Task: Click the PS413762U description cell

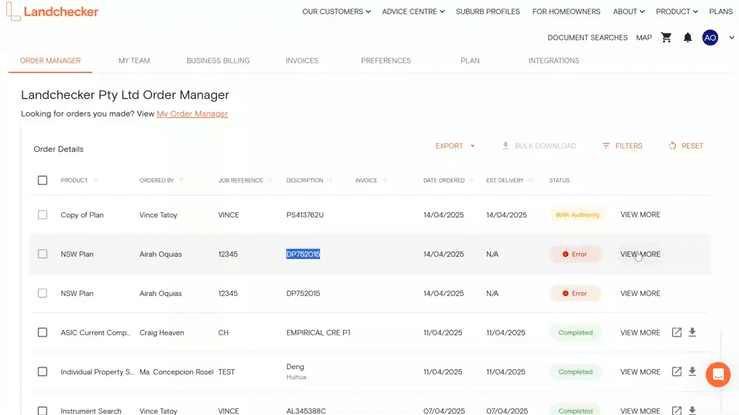Action: 305,215
